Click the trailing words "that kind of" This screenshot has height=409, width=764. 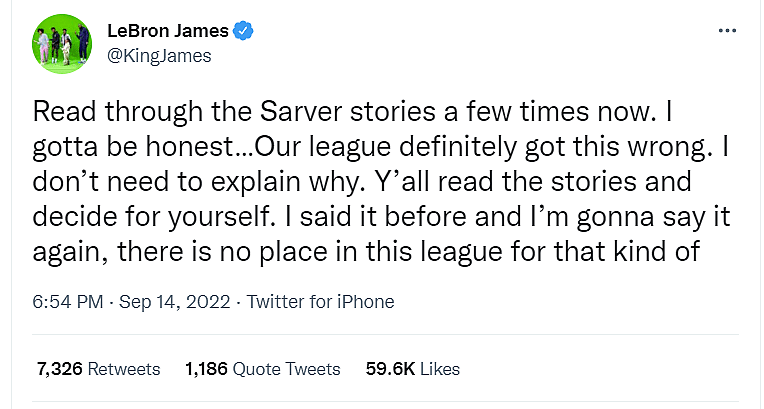point(657,253)
